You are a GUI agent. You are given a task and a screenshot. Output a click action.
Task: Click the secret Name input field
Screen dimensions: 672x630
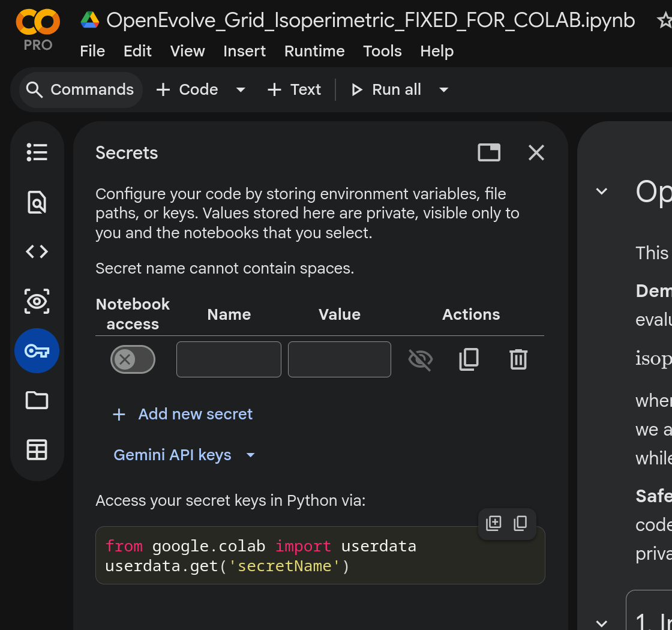[x=229, y=359]
